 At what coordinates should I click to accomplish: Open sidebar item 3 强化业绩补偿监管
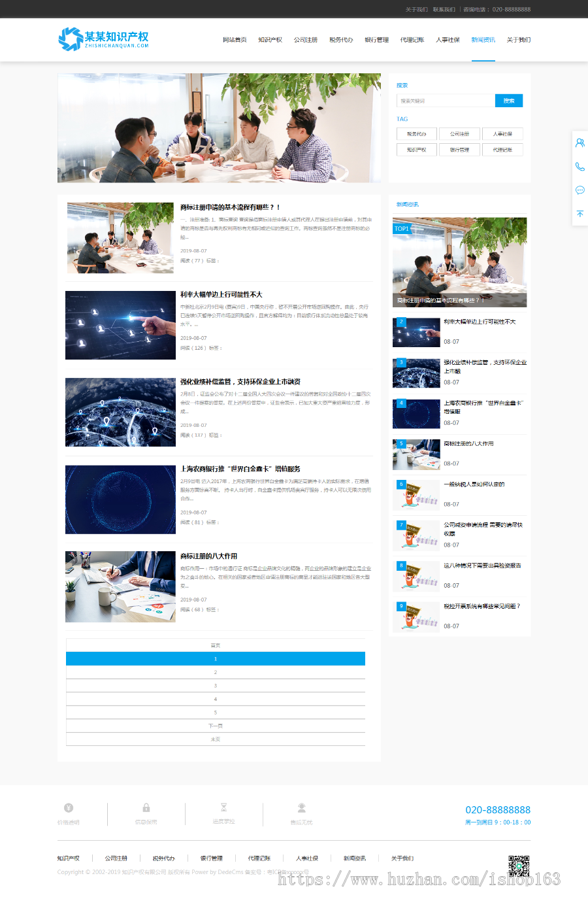tap(485, 366)
